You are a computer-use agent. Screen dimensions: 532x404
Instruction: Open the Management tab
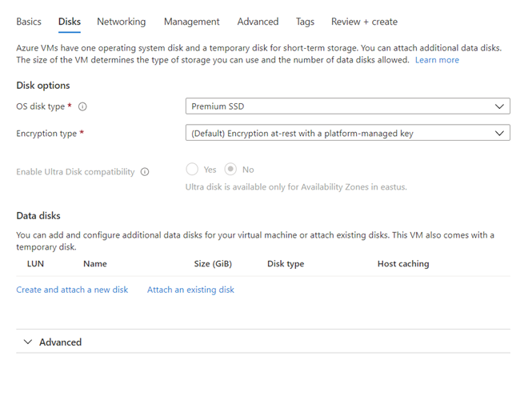click(x=192, y=22)
